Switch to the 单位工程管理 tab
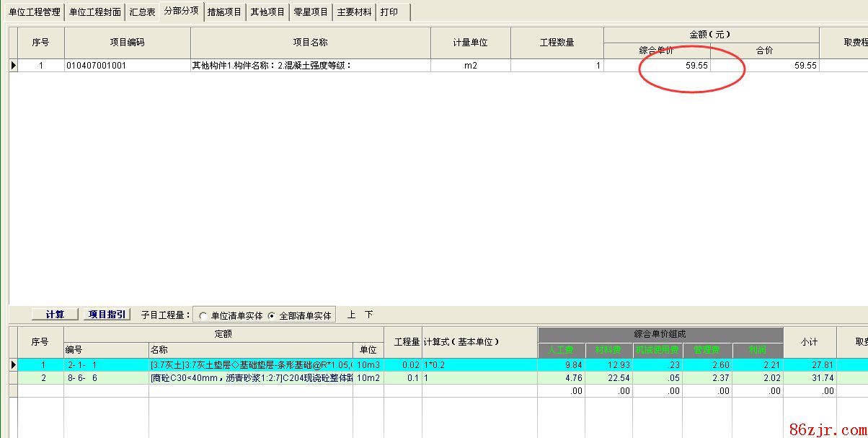Image resolution: width=868 pixels, height=438 pixels. point(34,12)
